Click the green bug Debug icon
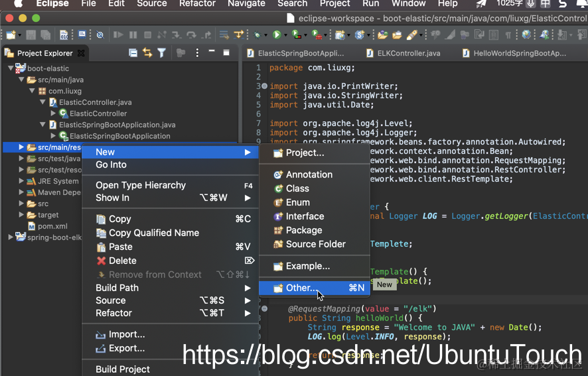The height and width of the screenshot is (376, 588). pos(257,35)
